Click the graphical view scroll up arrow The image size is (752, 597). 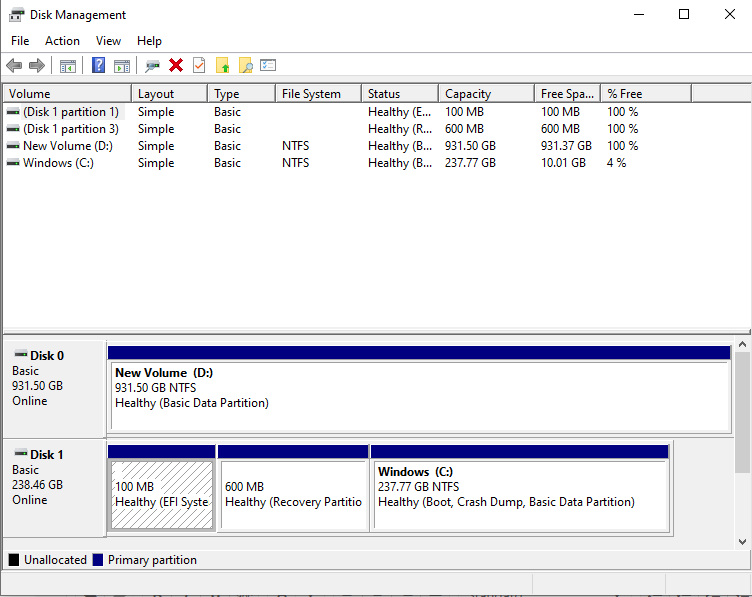(742, 344)
